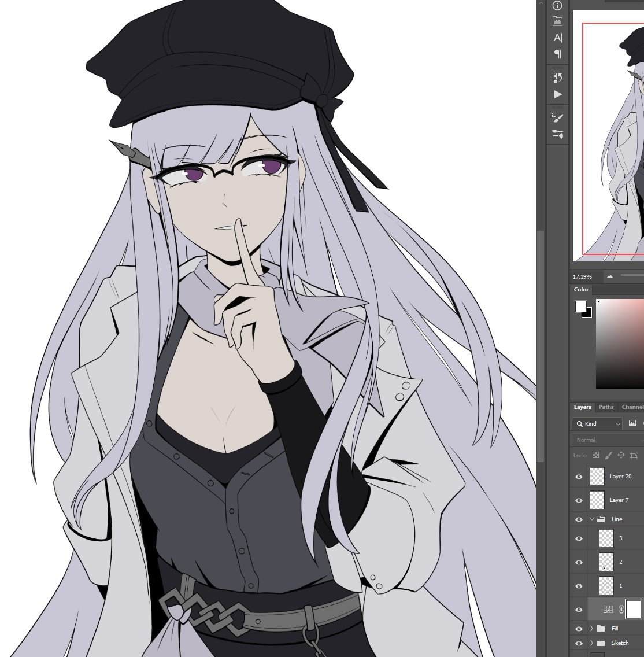This screenshot has width=644, height=657.
Task: Click the Navigator zoom out mountain icon
Action: pyautogui.click(x=610, y=276)
